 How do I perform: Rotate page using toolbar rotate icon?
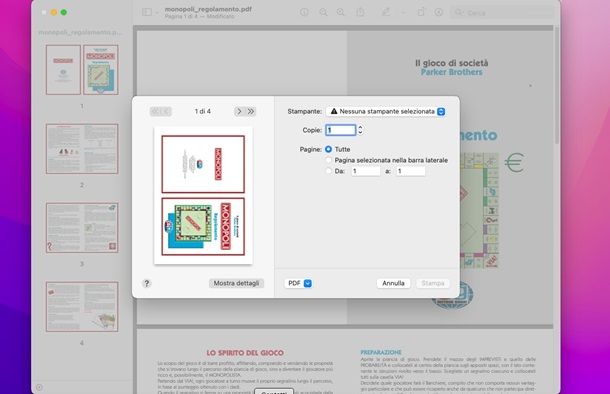point(421,12)
